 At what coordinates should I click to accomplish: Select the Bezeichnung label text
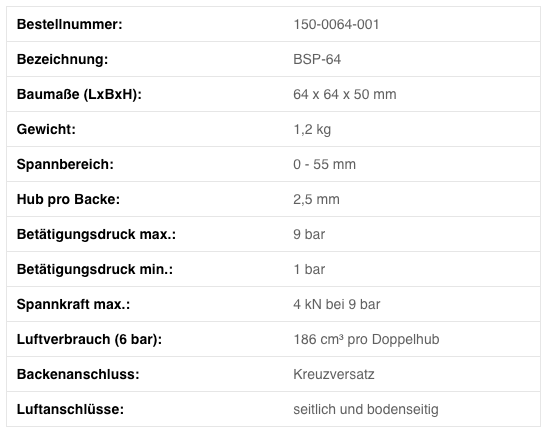tap(62, 59)
